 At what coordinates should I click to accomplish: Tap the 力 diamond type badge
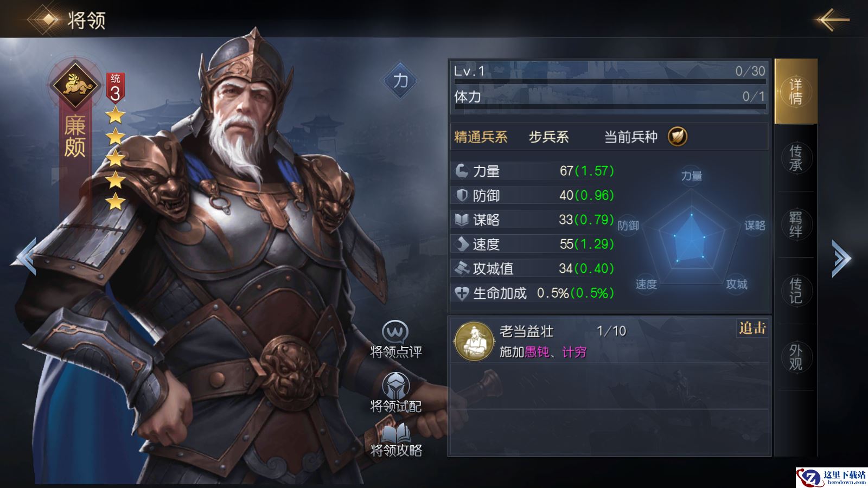click(x=400, y=81)
